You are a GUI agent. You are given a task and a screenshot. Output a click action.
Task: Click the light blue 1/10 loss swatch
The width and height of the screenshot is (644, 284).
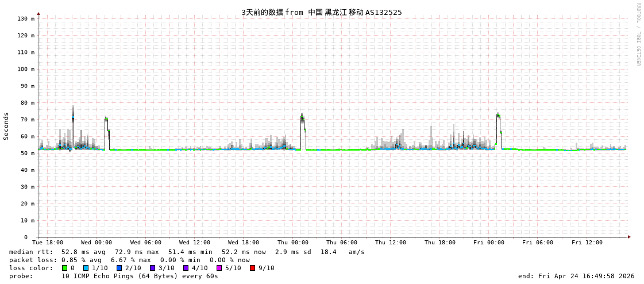coord(86,268)
